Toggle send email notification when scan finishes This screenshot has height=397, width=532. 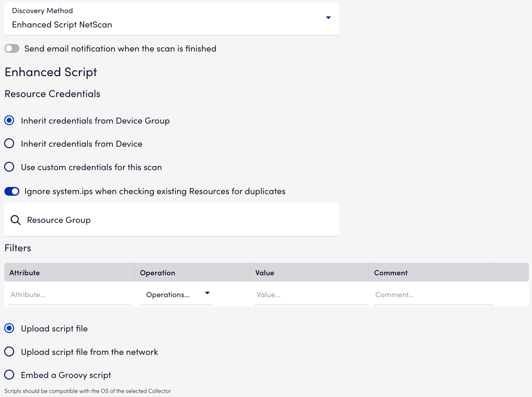pos(12,48)
